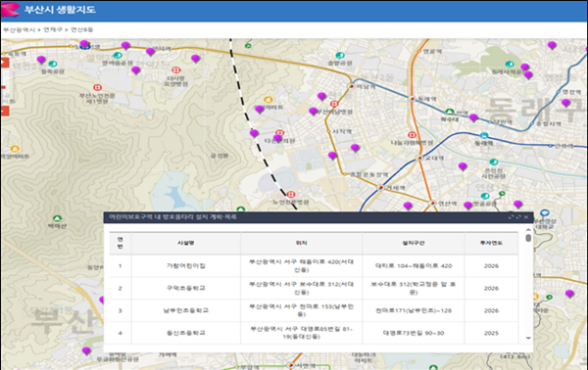Click the 송향공원 park icon
This screenshot has height=370, width=588.
(x=340, y=56)
